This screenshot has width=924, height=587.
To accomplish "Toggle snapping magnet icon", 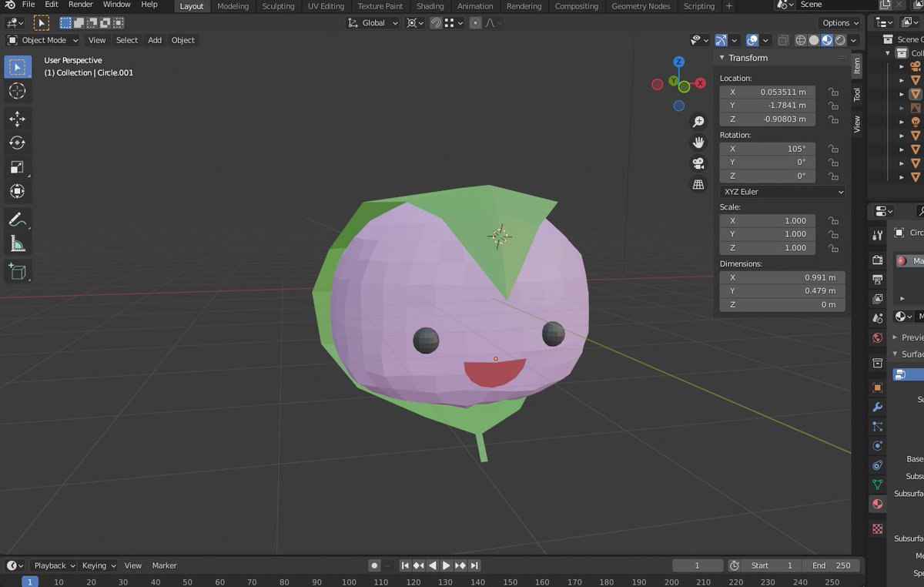I will point(436,23).
